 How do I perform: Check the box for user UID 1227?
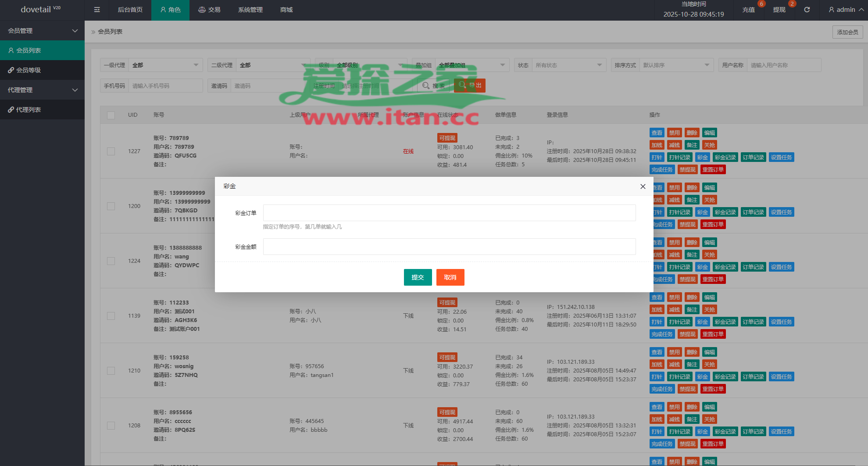(111, 151)
